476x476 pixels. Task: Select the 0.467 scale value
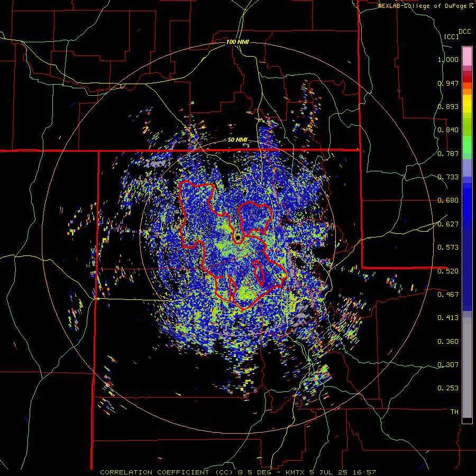point(448,295)
